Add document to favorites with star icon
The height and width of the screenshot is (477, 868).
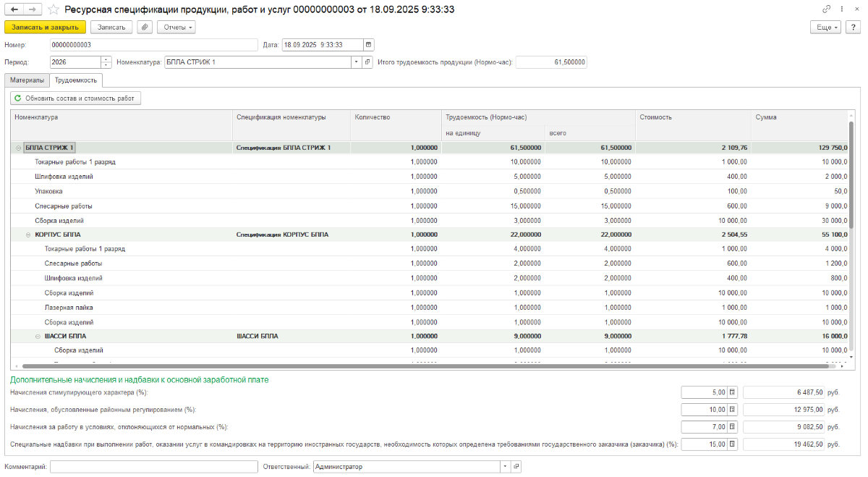(x=54, y=10)
